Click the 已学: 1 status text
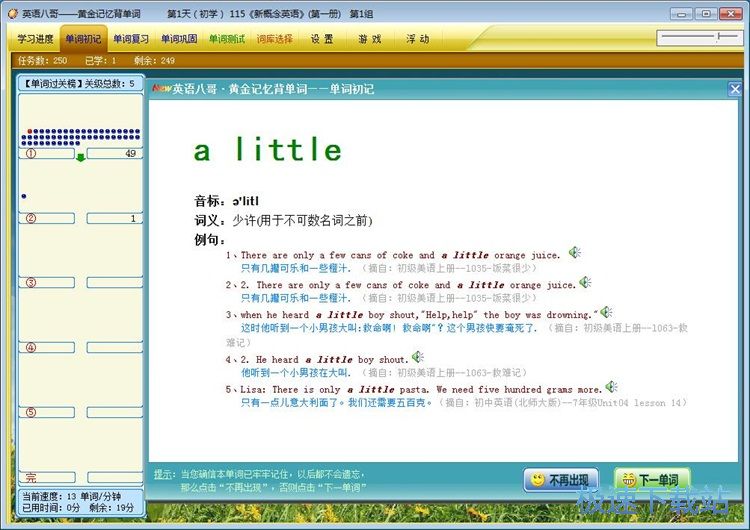Image resolution: width=750 pixels, height=530 pixels. tap(100, 61)
